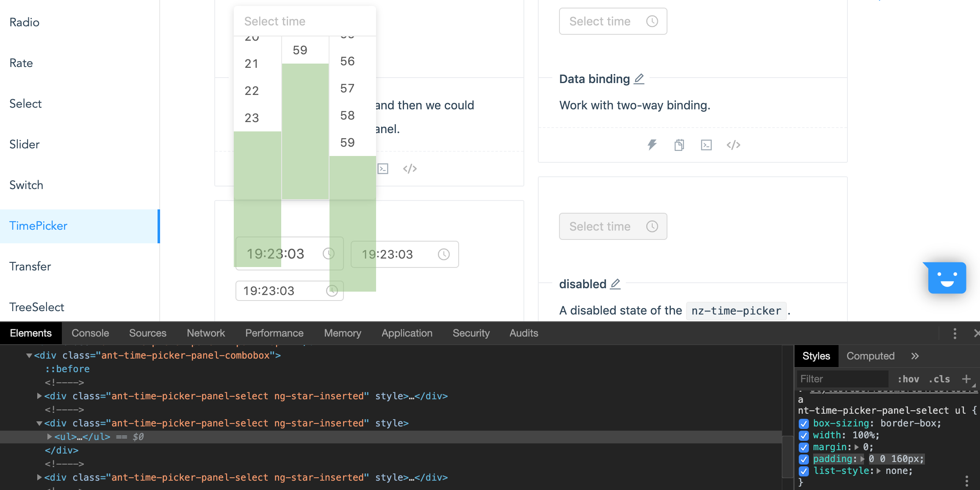Expand the ul element inside the panel-select div
Screen dimensions: 980x490
point(50,437)
